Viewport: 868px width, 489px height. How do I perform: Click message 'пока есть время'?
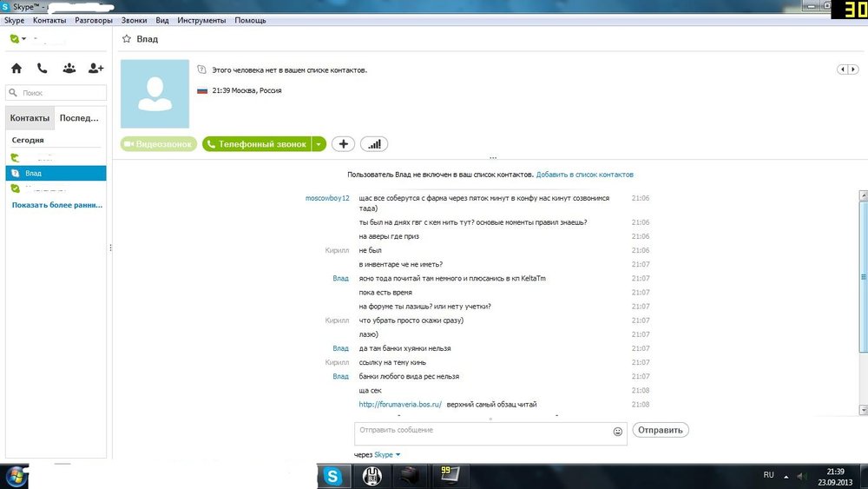[x=385, y=293]
